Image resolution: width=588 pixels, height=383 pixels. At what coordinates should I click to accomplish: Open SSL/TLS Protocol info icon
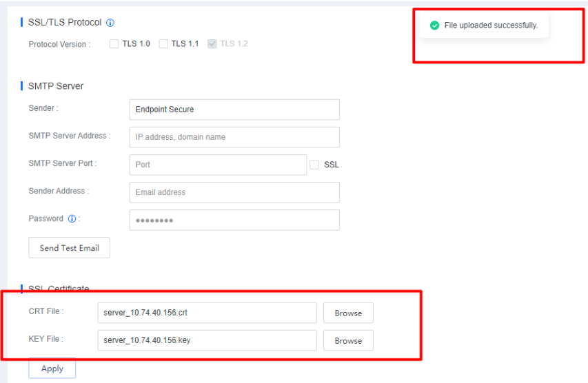(x=110, y=23)
